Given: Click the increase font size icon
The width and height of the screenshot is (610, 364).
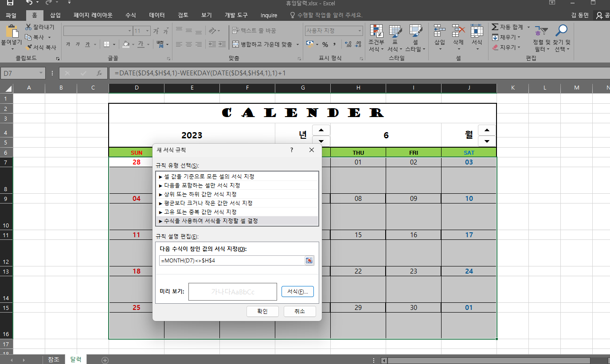Looking at the screenshot, I should coord(156,31).
